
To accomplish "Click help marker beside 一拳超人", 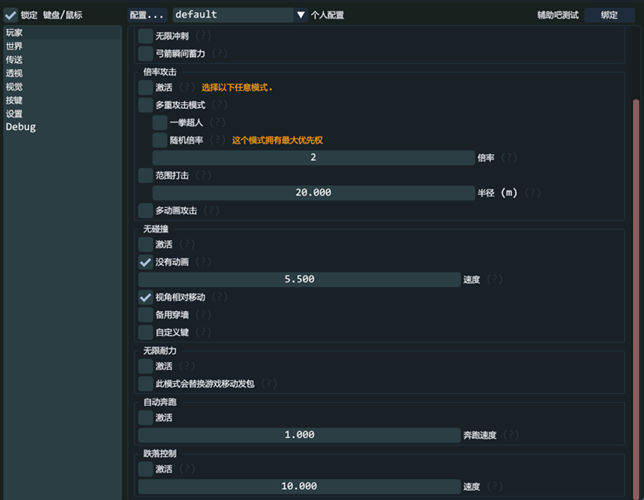I will point(218,122).
